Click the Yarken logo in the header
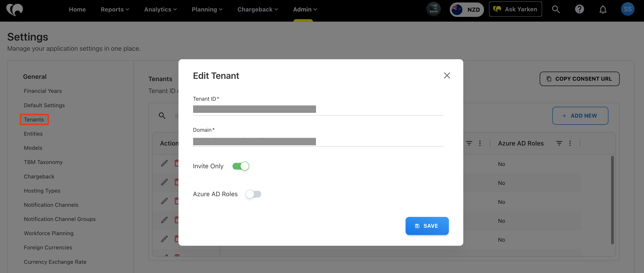 click(x=14, y=9)
